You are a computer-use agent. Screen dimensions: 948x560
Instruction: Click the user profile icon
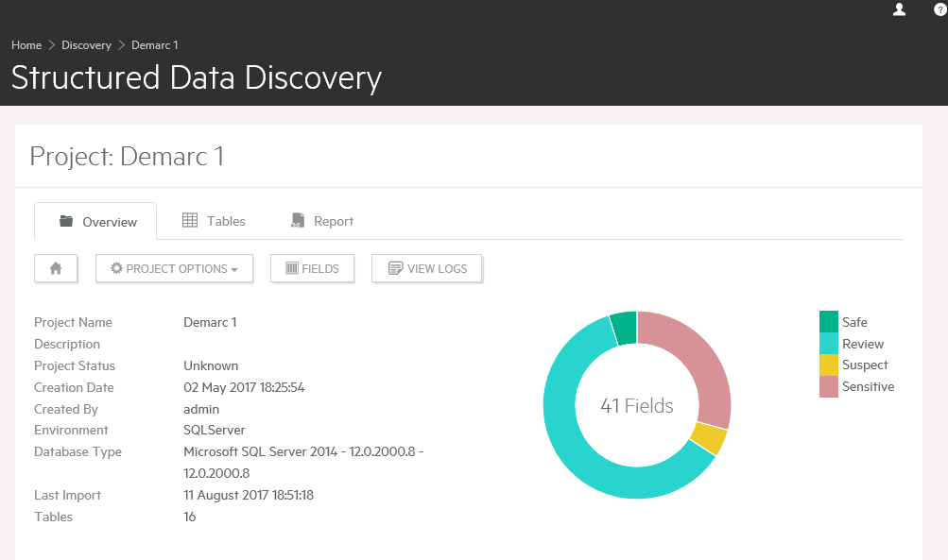pos(899,9)
